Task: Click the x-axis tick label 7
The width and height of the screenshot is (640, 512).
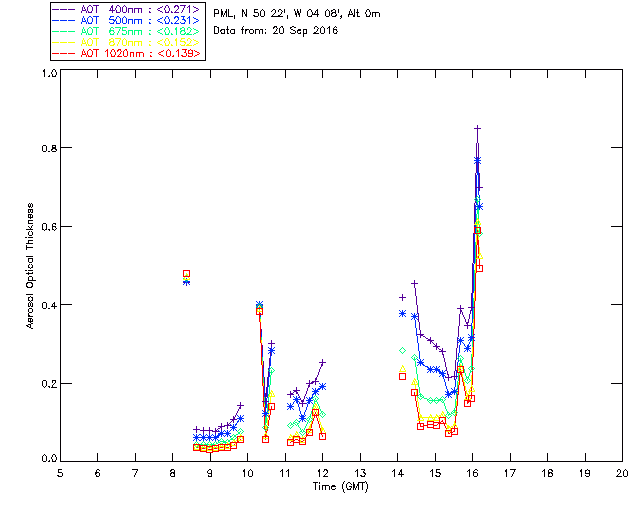Action: tap(135, 473)
